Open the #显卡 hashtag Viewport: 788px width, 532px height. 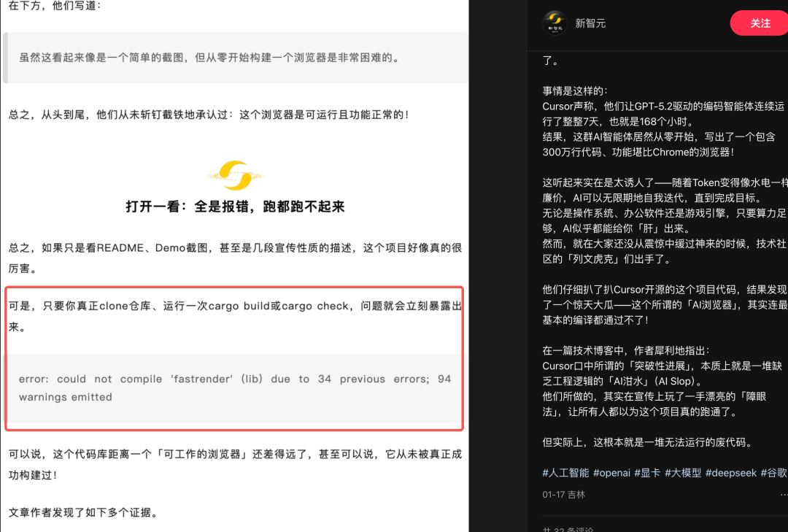tap(649, 472)
